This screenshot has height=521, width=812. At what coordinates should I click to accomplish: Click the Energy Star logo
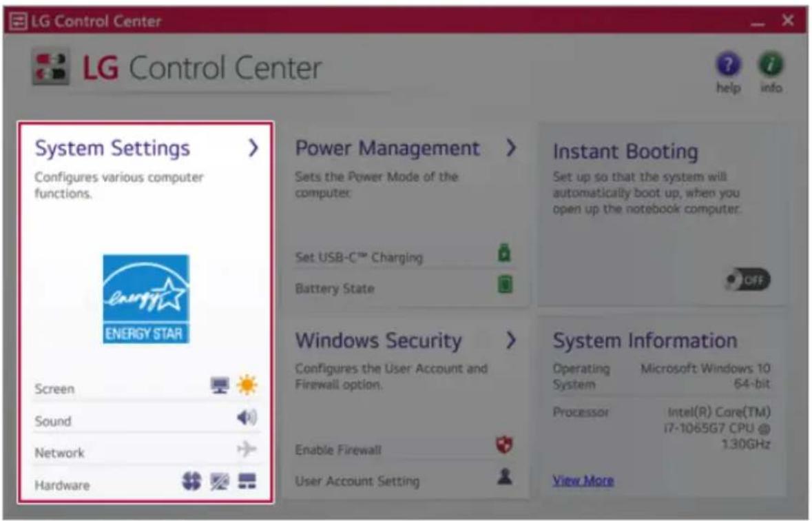[146, 298]
